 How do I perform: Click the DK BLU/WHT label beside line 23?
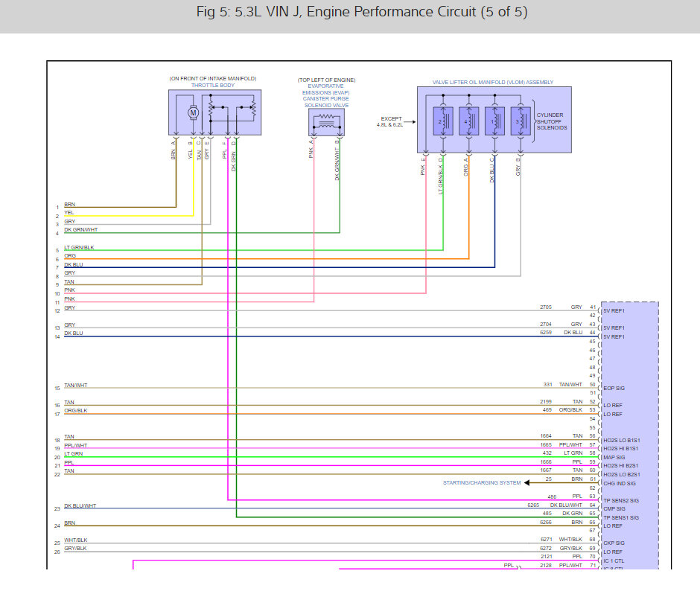(80, 505)
